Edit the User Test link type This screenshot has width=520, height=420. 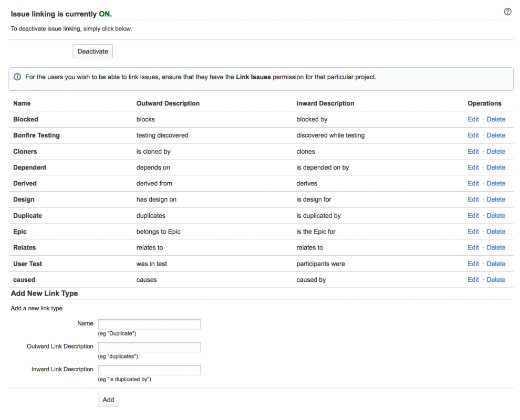pos(473,264)
